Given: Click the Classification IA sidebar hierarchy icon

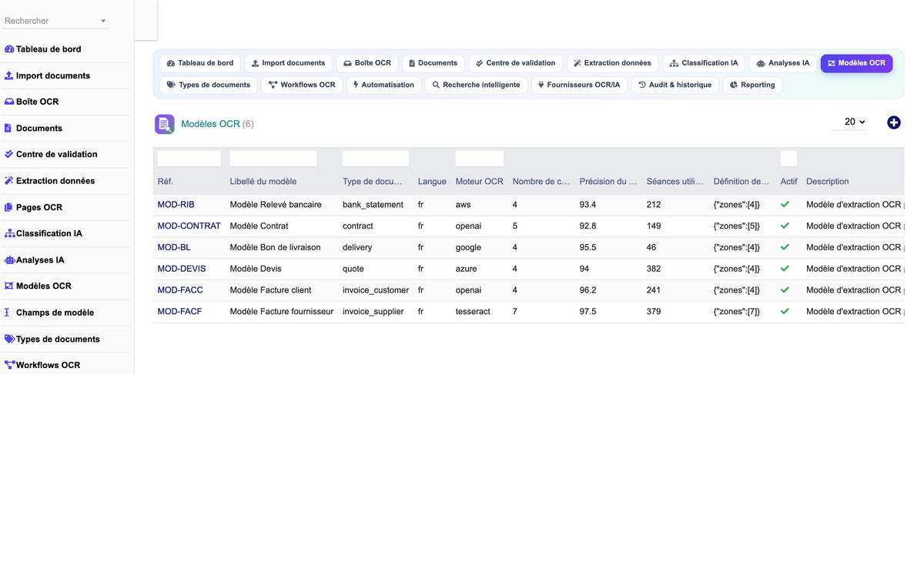Looking at the screenshot, I should (10, 233).
